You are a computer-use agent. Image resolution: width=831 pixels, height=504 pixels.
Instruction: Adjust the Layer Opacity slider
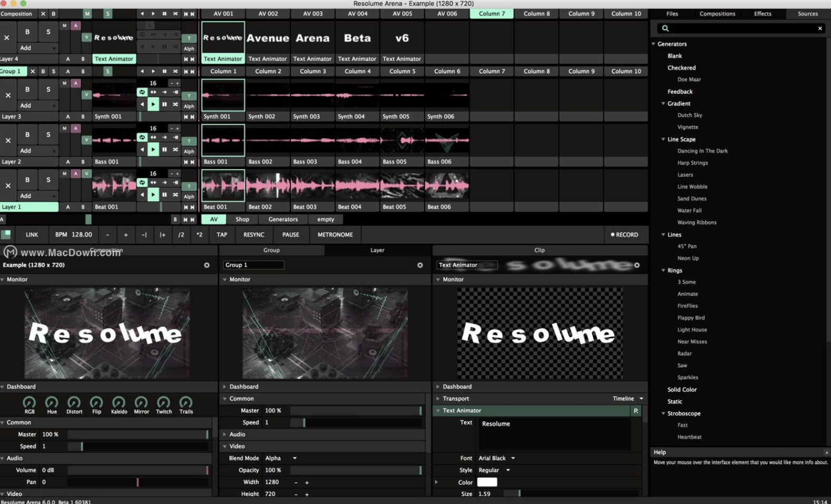coord(356,470)
